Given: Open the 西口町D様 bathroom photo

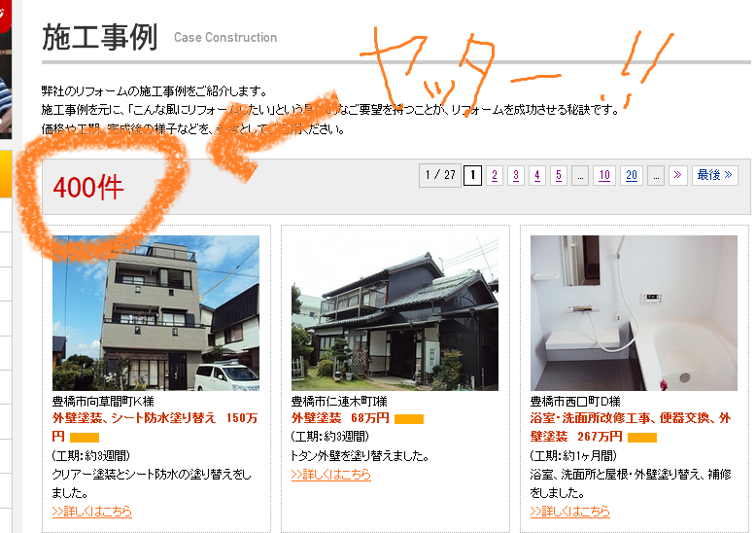Looking at the screenshot, I should pyautogui.click(x=634, y=313).
